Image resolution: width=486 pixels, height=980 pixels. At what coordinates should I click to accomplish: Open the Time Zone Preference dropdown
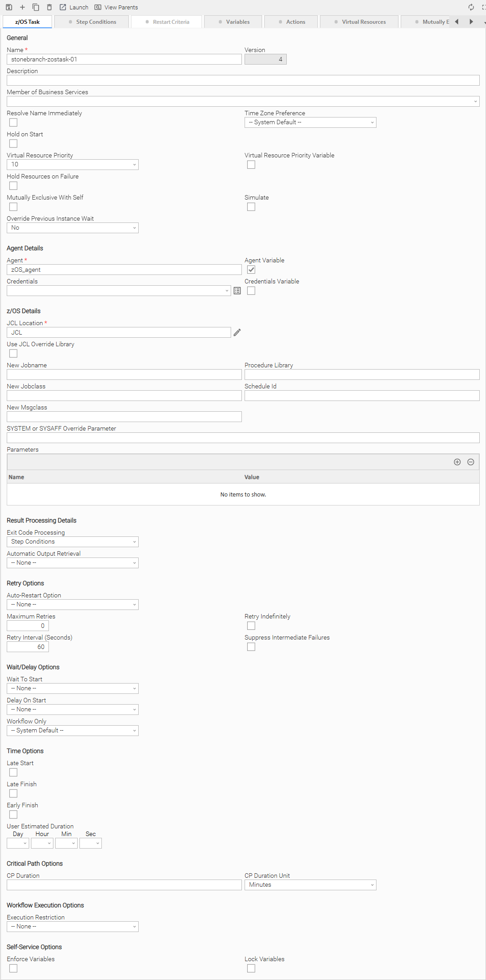pyautogui.click(x=310, y=122)
